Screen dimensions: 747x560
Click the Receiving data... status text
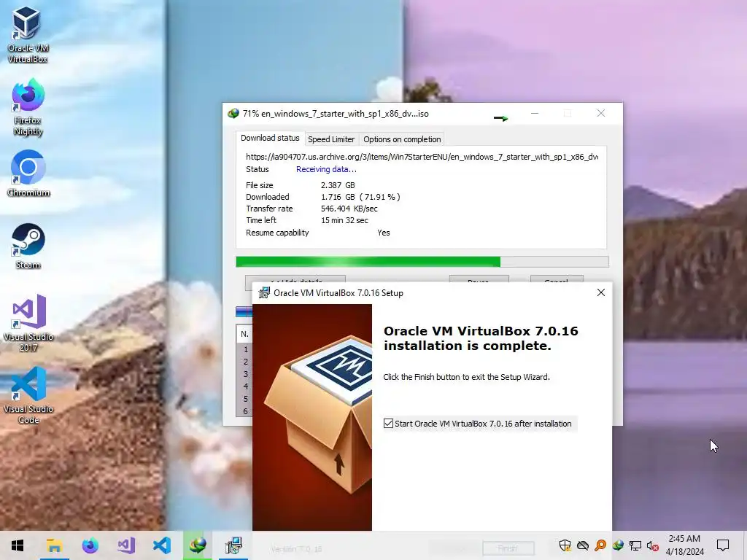click(x=326, y=169)
